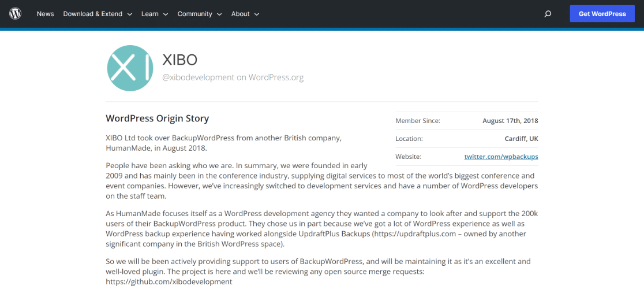Click the paragraph starting 'XIBO Ltd took over'
Image resolution: width=644 pixels, height=293 pixels.
224,143
